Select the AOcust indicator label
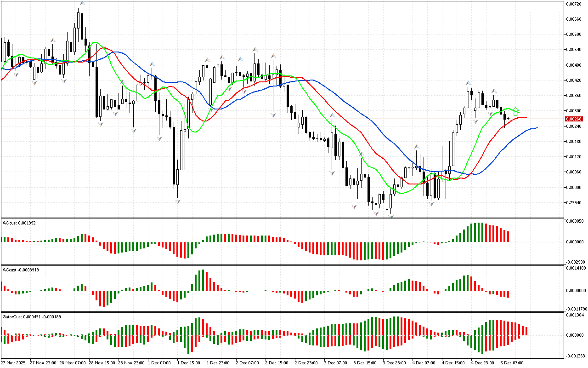The image size is (588, 368). [x=19, y=223]
